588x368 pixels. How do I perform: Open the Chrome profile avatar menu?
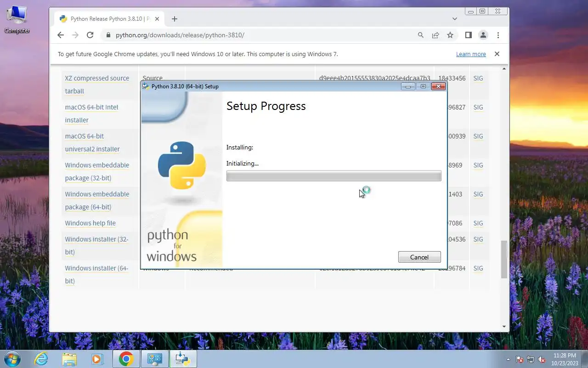click(483, 35)
